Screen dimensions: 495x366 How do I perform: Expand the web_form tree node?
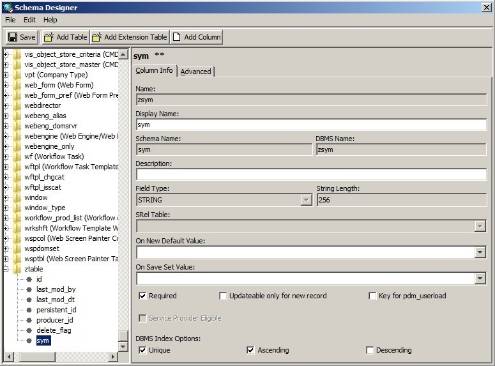coord(6,85)
